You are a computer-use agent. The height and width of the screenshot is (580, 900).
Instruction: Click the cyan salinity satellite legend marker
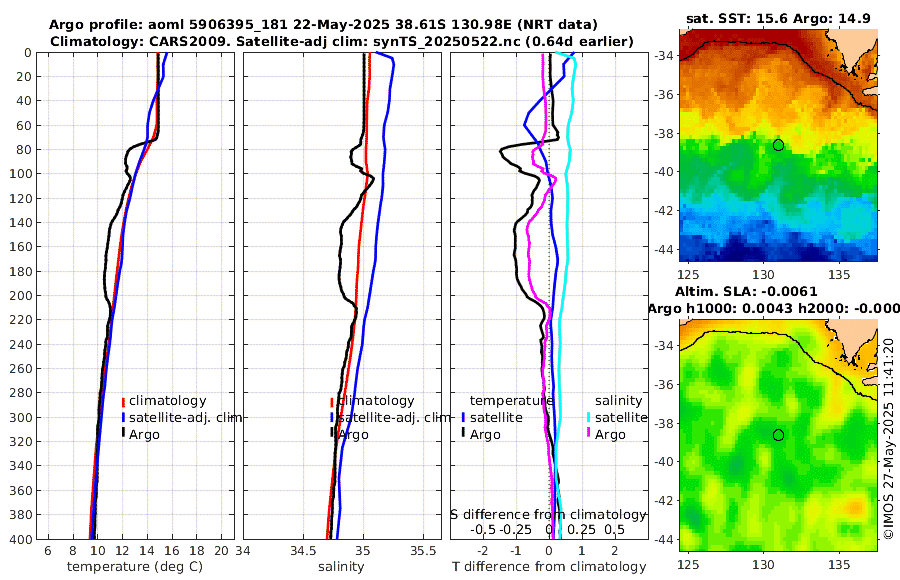pyautogui.click(x=589, y=417)
